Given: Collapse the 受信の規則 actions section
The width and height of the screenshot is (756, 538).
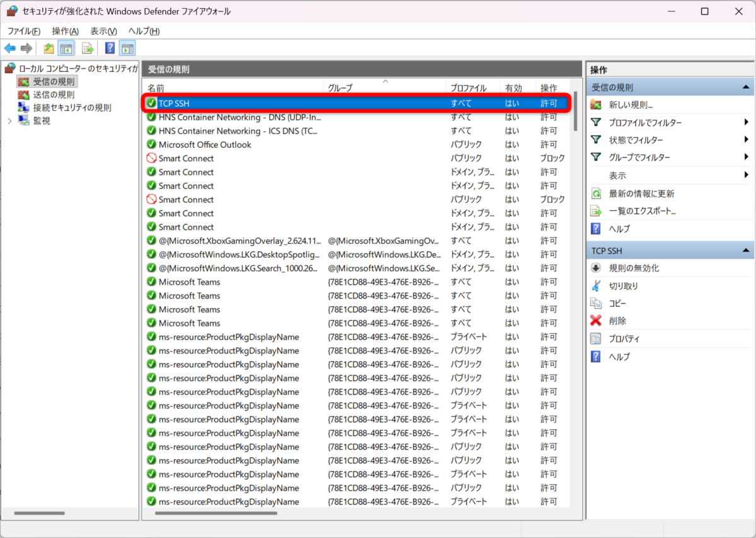Looking at the screenshot, I should [x=747, y=88].
